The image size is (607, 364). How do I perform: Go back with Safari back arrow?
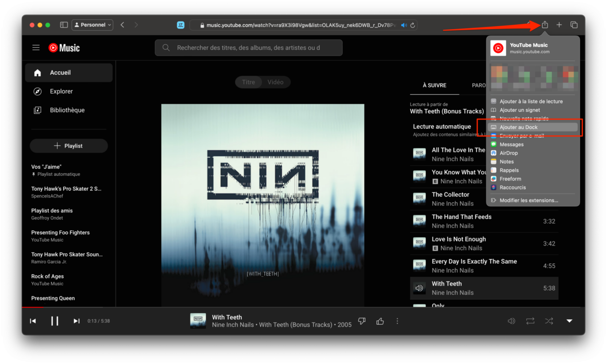point(122,25)
